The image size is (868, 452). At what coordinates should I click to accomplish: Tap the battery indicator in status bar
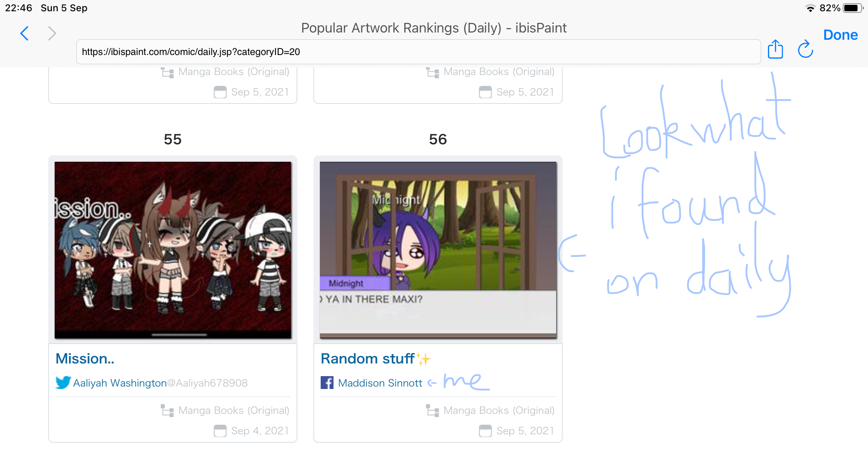tap(853, 8)
